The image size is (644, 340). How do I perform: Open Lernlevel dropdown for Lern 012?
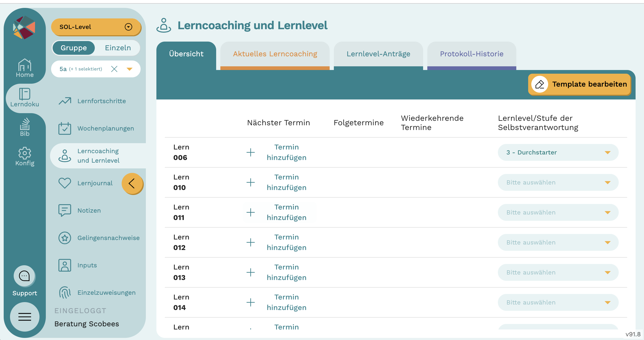coord(558,242)
